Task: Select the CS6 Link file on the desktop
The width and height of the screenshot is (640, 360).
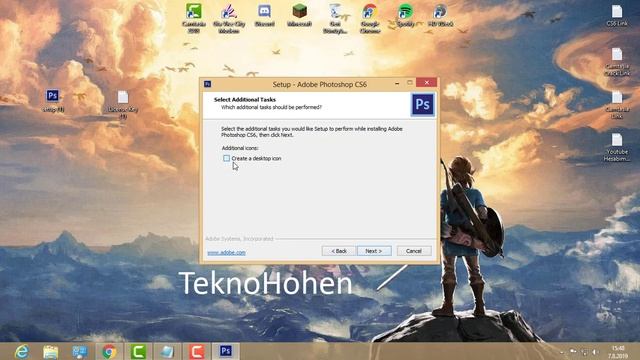Action: coord(617,16)
